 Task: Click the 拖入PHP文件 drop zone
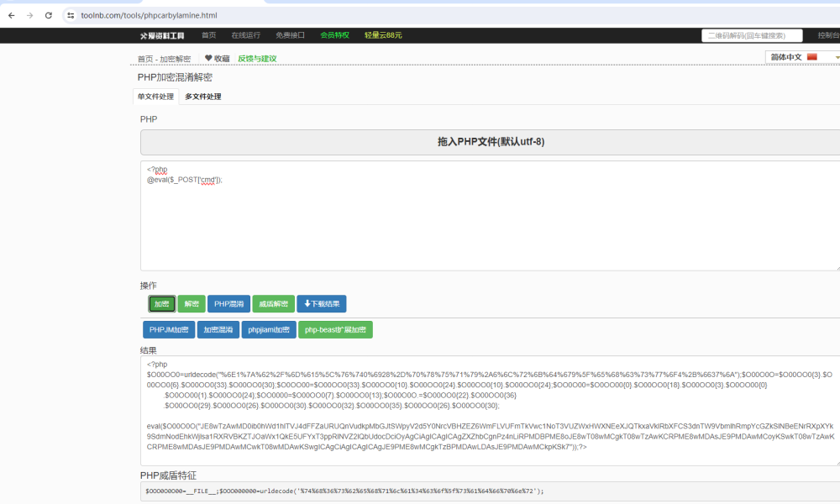(491, 142)
